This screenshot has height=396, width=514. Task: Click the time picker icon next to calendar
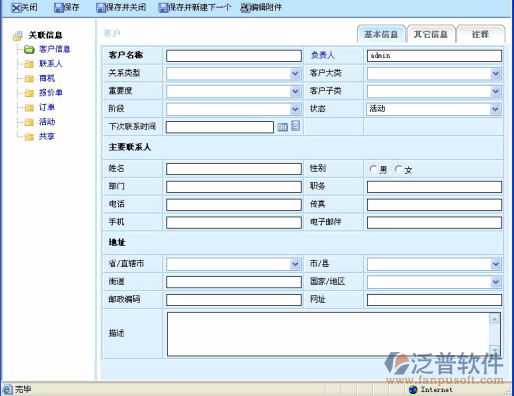(x=295, y=126)
